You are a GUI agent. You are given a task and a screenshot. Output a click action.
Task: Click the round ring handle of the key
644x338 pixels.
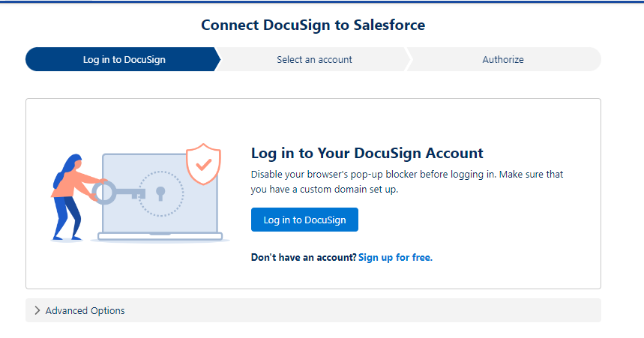click(x=102, y=193)
